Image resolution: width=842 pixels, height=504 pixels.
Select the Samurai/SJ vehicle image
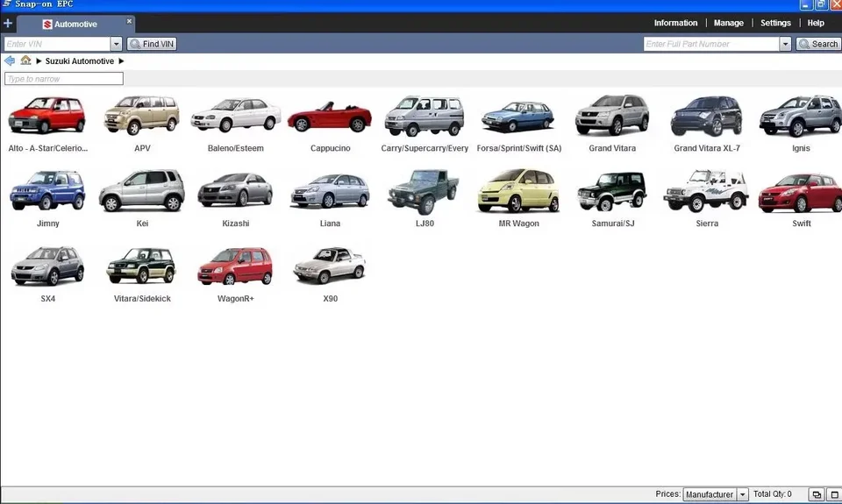tap(612, 191)
